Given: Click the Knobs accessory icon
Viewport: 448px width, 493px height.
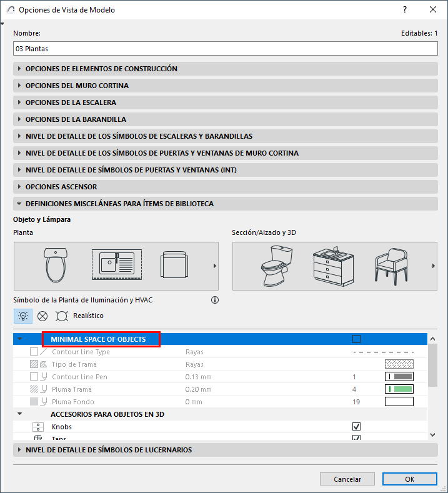Looking at the screenshot, I should tap(38, 427).
